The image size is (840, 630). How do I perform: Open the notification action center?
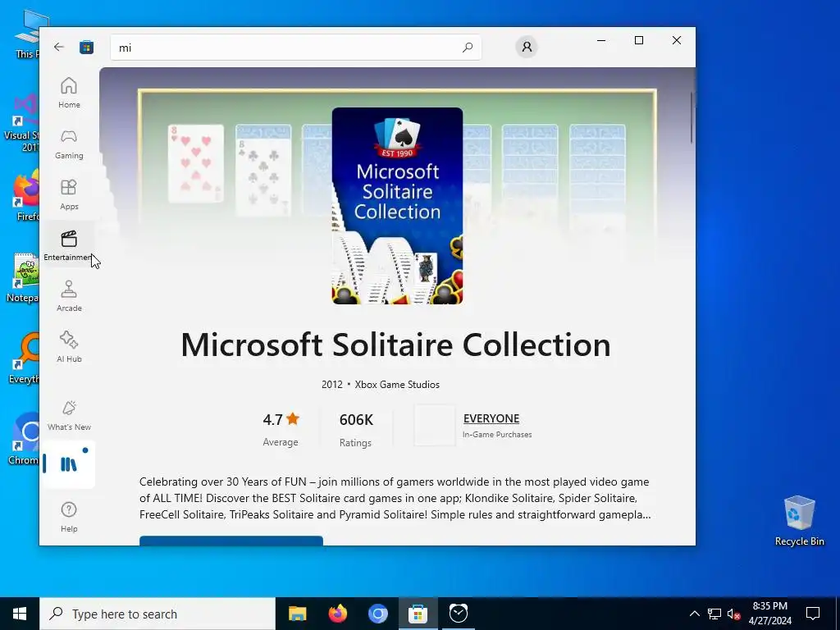[x=813, y=614]
